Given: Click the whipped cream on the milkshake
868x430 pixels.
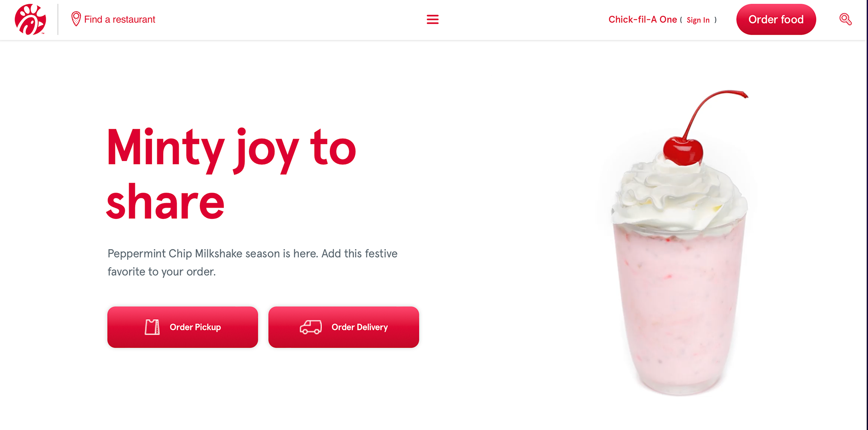Looking at the screenshot, I should (679, 194).
